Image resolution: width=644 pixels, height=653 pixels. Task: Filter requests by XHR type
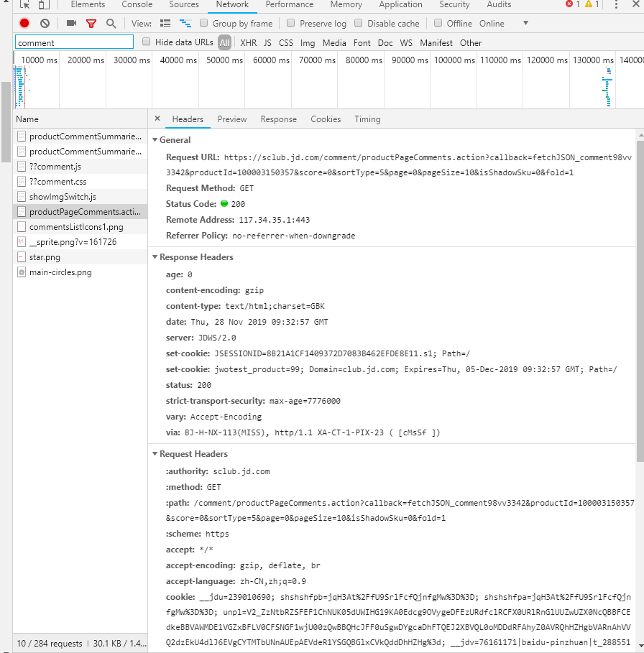click(248, 43)
